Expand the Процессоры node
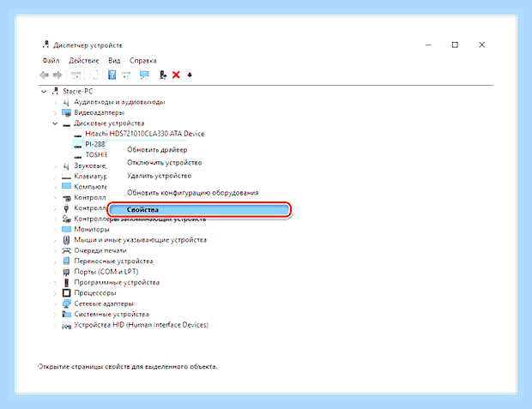The height and width of the screenshot is (409, 532). (55, 292)
